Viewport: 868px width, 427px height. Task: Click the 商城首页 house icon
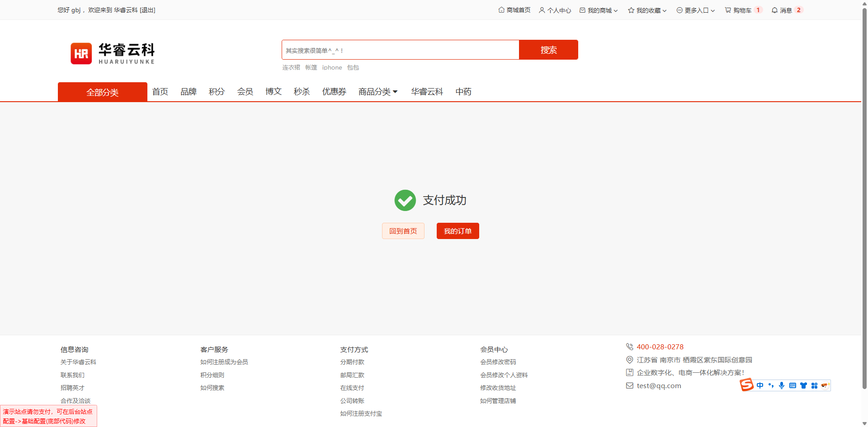click(501, 10)
